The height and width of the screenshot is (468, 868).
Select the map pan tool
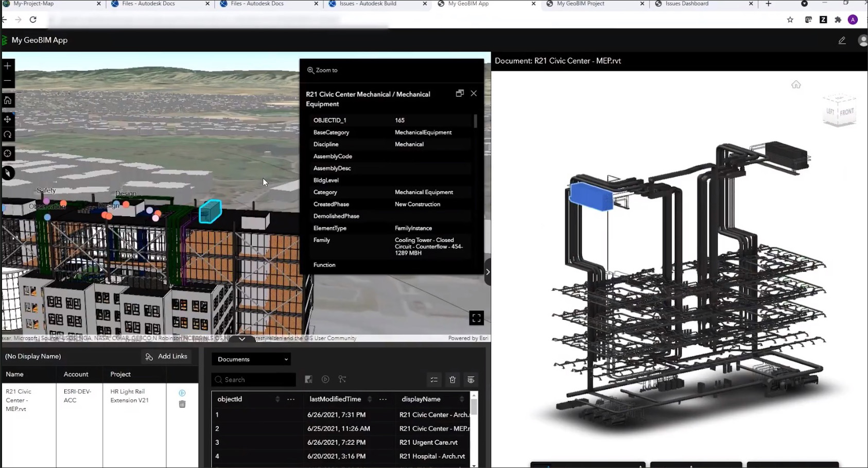point(8,119)
